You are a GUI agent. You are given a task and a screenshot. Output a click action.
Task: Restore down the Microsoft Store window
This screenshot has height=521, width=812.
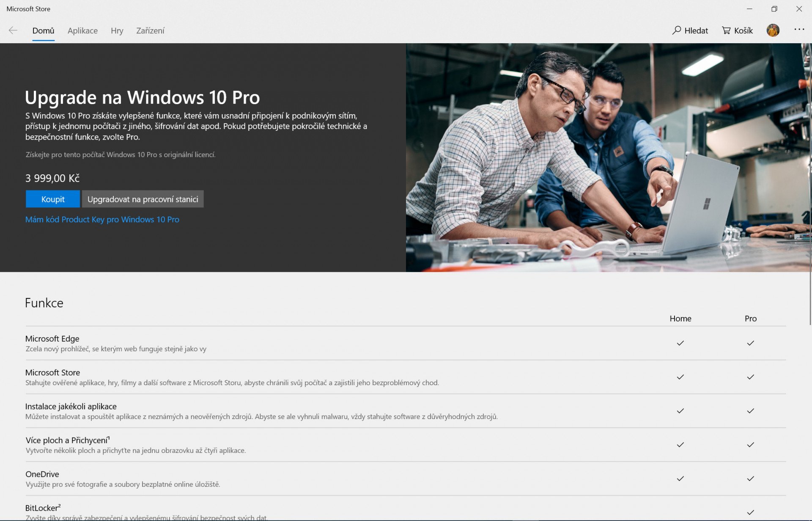point(774,8)
